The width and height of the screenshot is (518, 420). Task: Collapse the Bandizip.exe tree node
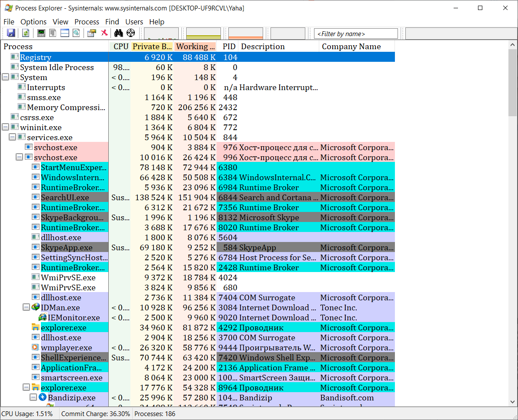pos(33,397)
